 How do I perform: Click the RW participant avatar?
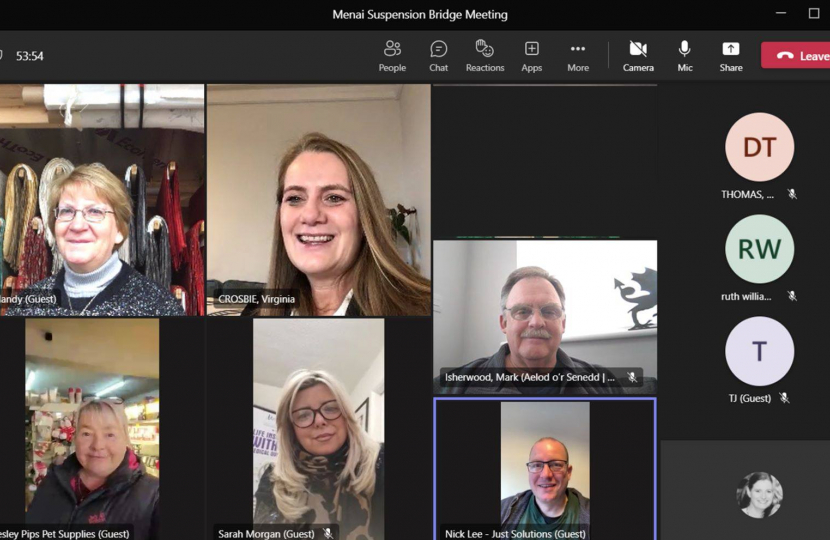point(759,249)
